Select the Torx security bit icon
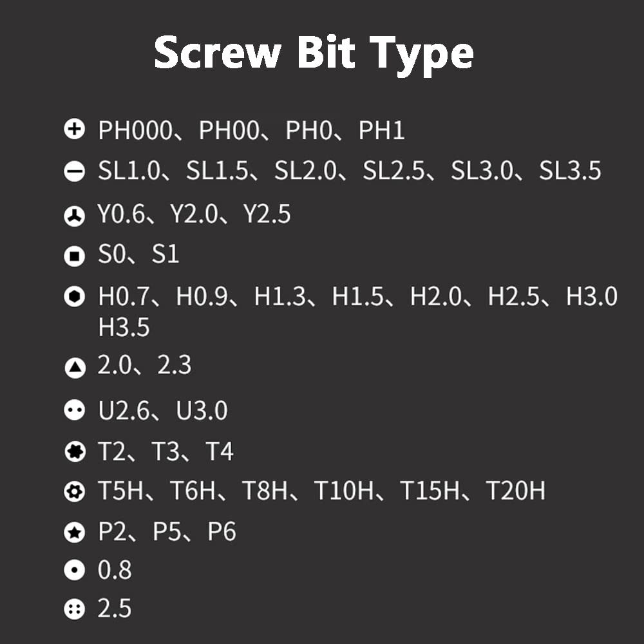 [75, 493]
